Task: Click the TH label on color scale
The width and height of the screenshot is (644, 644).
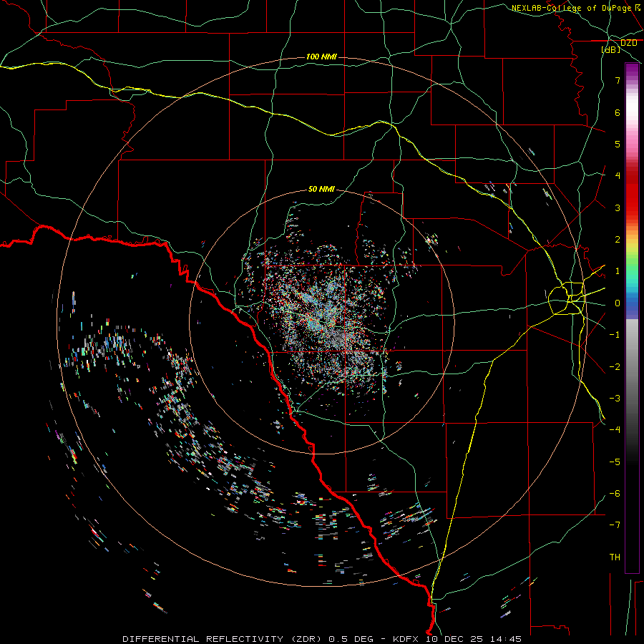Action: (x=615, y=557)
